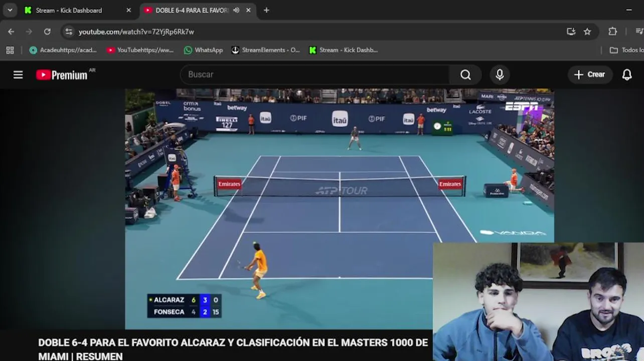Open Stream - Kick Dashboard bookmark

click(344, 50)
